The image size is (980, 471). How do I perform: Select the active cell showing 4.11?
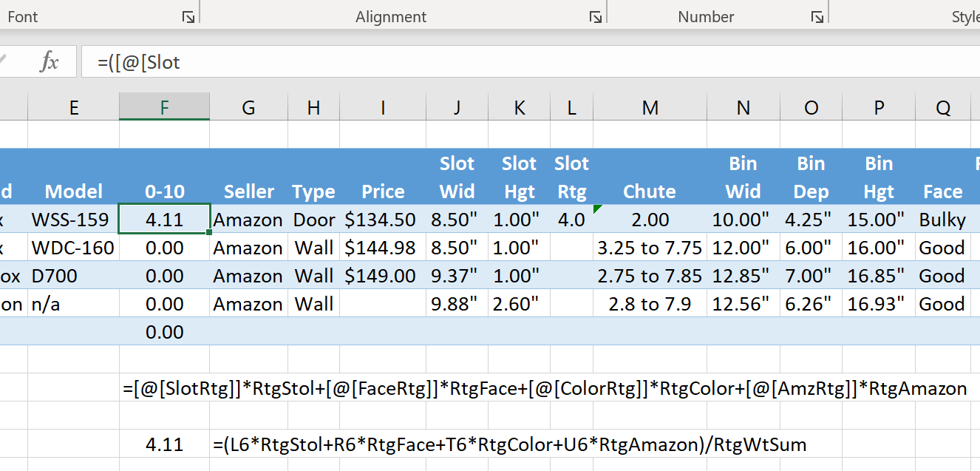164,220
